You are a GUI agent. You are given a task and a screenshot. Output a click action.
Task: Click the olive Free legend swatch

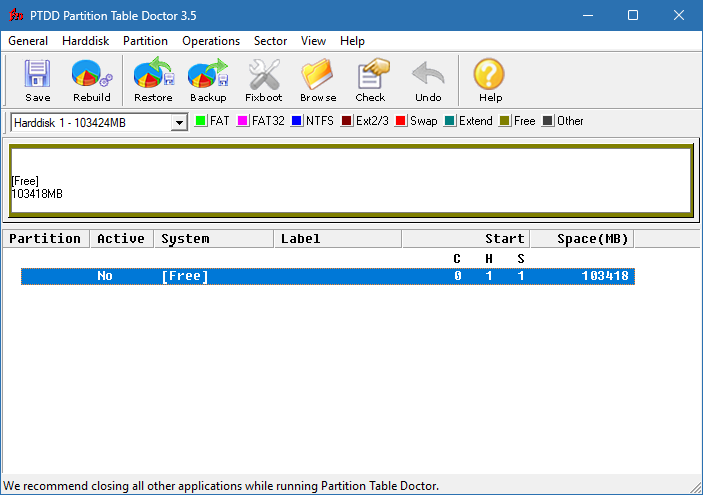click(x=505, y=121)
